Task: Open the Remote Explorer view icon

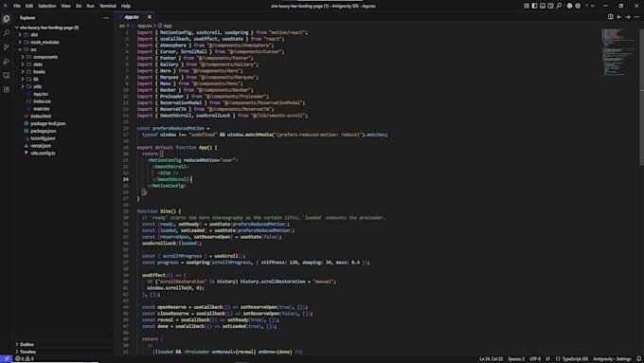Action: point(7,75)
